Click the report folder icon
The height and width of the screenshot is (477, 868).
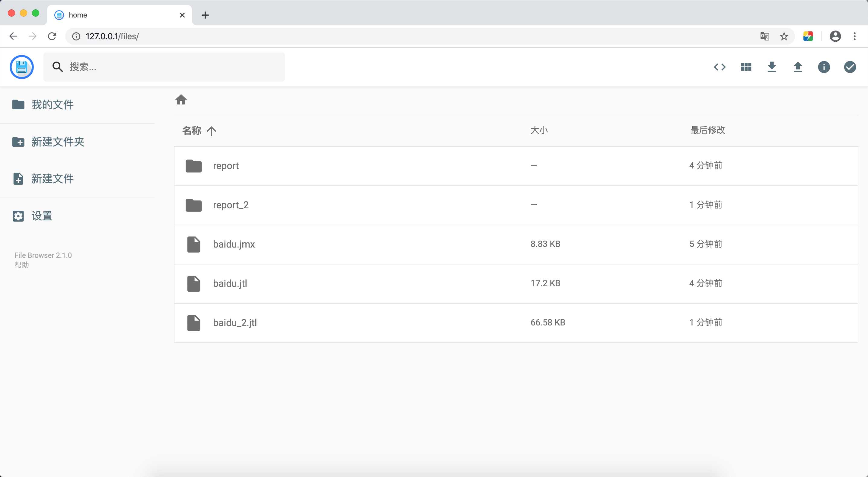click(x=194, y=166)
